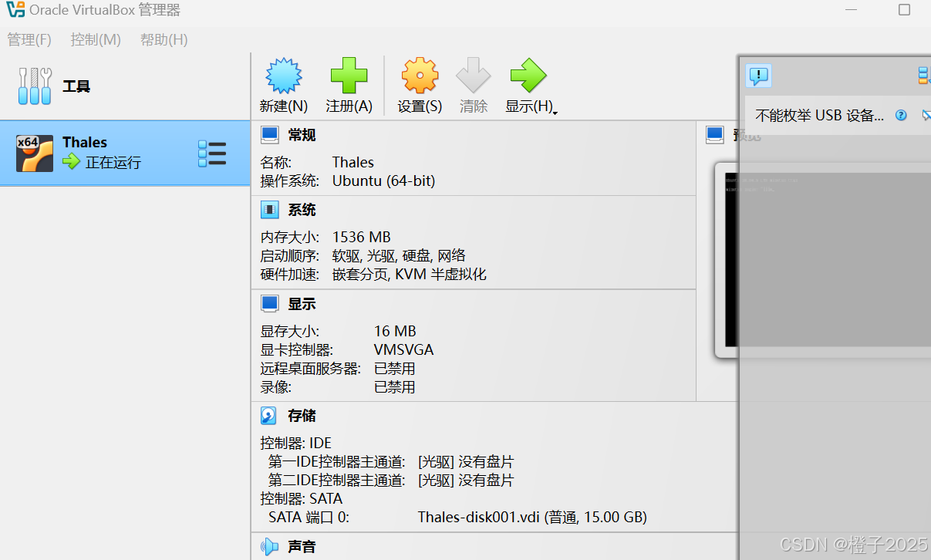The image size is (931, 560).
Task: Select the 工具 tools entry
Action: [125, 86]
